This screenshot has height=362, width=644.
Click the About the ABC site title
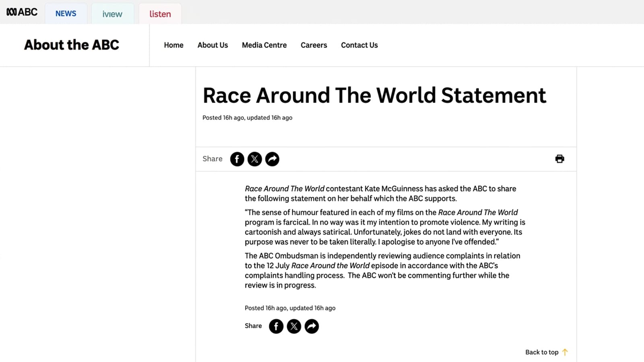click(72, 45)
